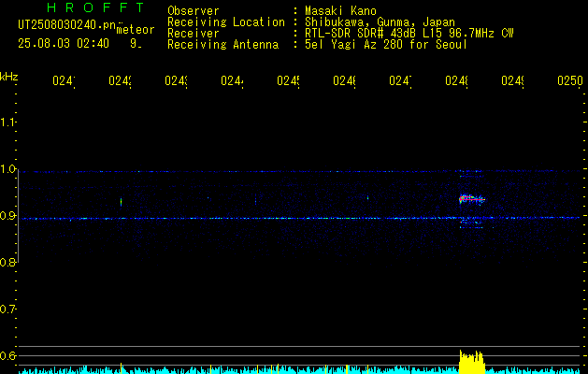This screenshot has height=374, width=588.
Task: Click the 0.7 frequency axis label
Action: 7,309
